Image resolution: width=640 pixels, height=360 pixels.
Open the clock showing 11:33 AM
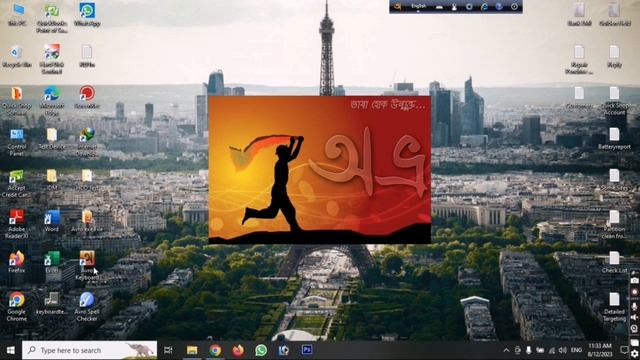(600, 350)
